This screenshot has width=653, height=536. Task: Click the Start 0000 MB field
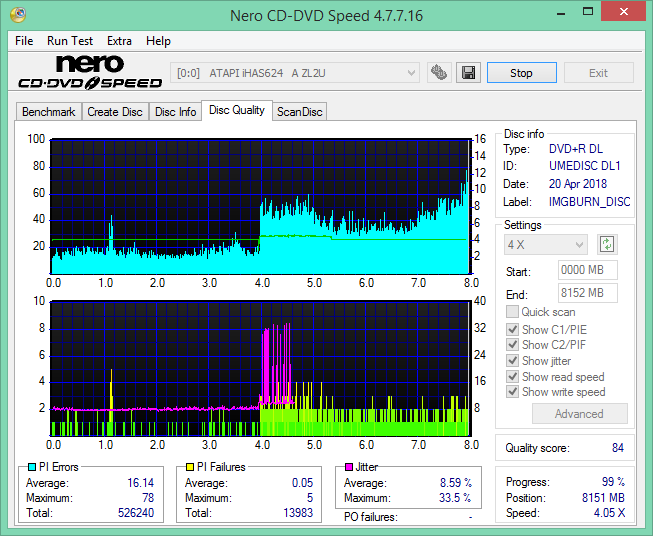[588, 270]
